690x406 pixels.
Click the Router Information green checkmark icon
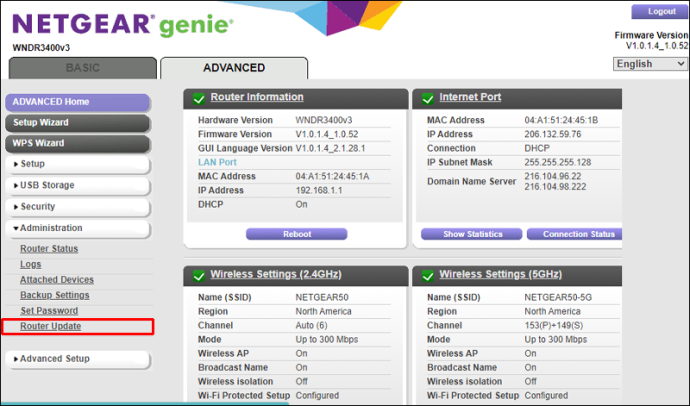pos(199,99)
